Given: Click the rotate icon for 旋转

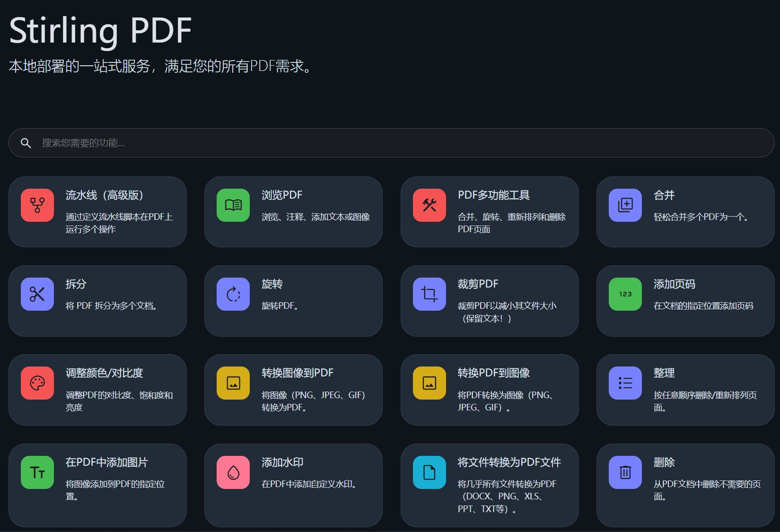Looking at the screenshot, I should pyautogui.click(x=233, y=294).
